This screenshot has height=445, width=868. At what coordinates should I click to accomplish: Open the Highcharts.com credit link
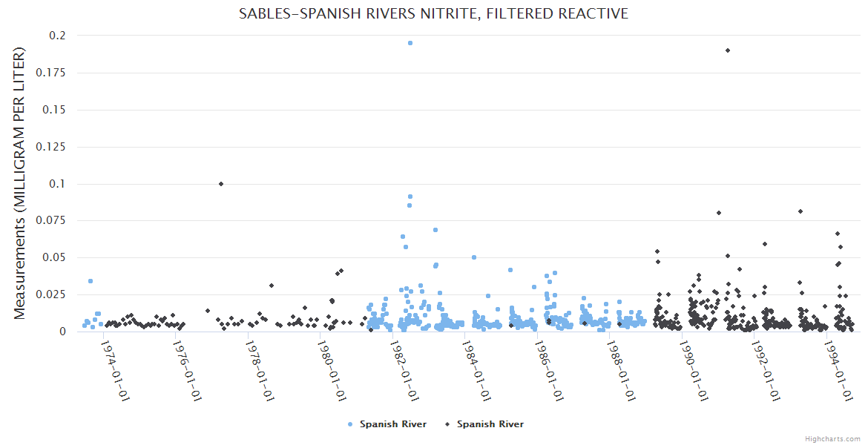(832, 438)
